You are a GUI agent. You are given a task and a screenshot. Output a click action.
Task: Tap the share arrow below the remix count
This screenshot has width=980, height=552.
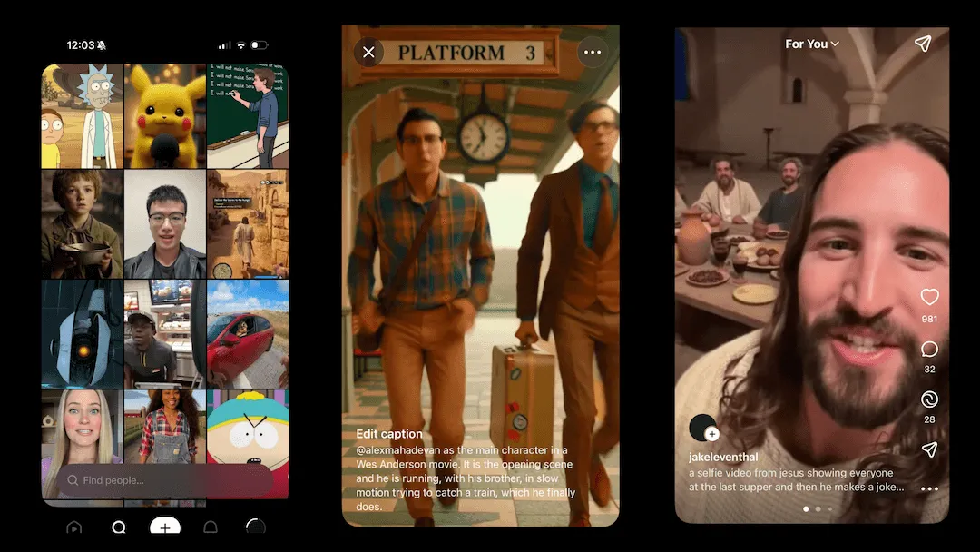point(929,449)
